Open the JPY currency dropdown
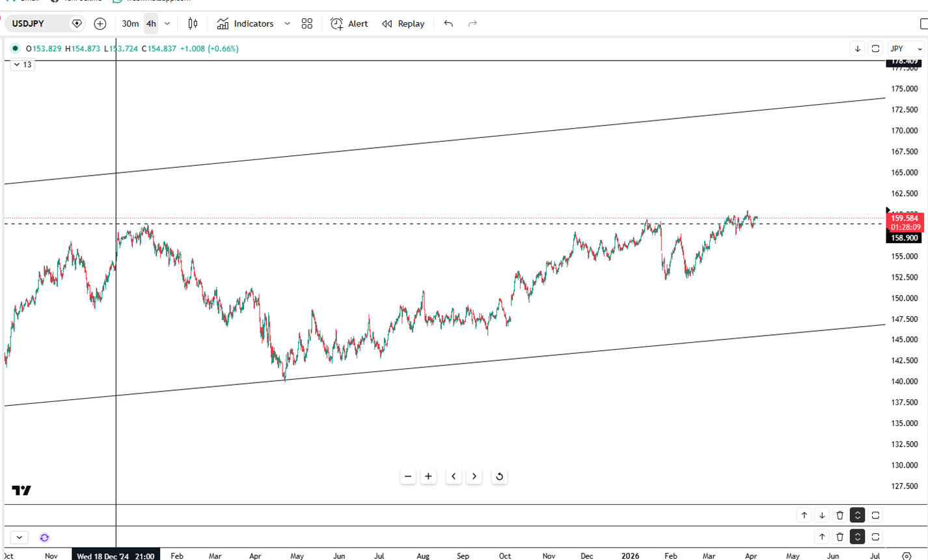 tap(906, 49)
